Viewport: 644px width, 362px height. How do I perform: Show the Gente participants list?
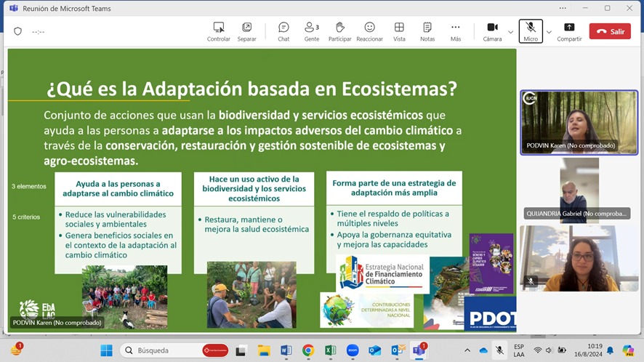(x=312, y=31)
